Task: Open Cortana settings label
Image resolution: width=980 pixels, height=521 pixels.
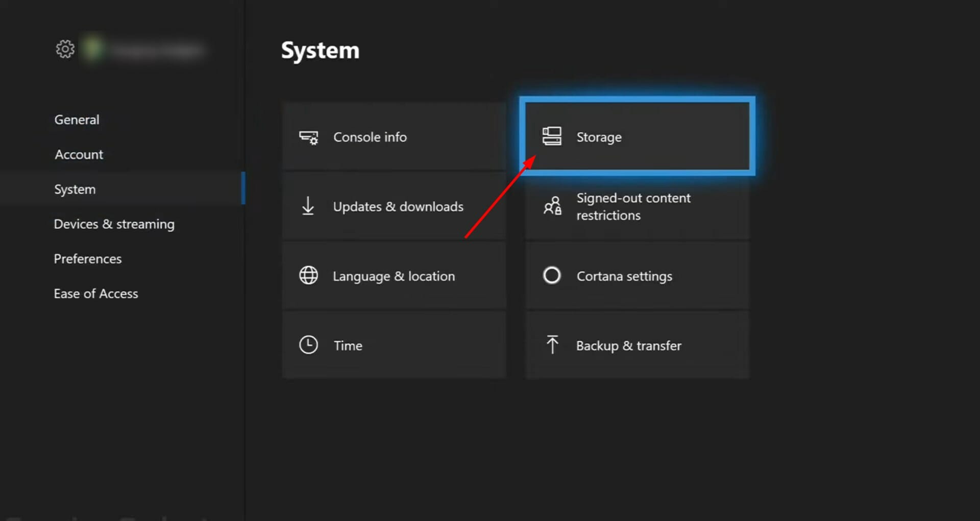Action: click(624, 276)
